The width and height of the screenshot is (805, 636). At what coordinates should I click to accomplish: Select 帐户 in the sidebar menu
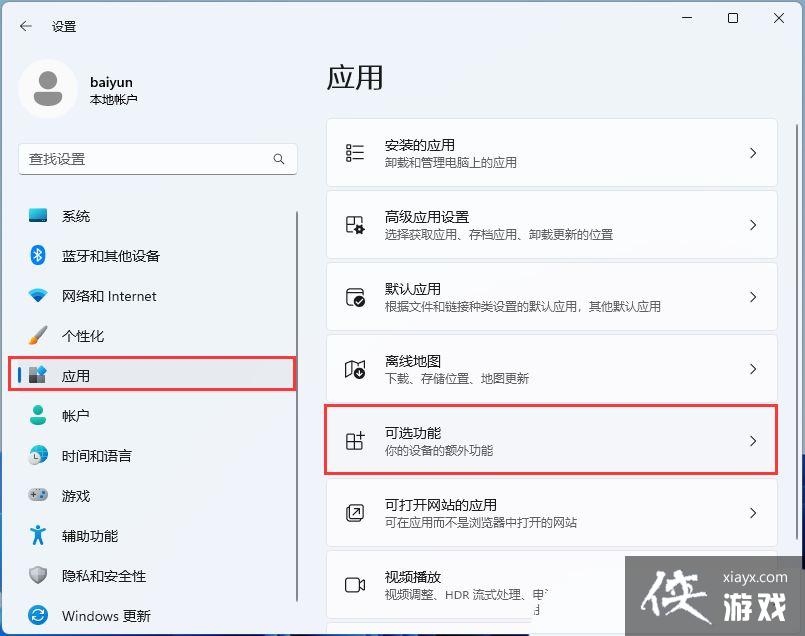75,416
